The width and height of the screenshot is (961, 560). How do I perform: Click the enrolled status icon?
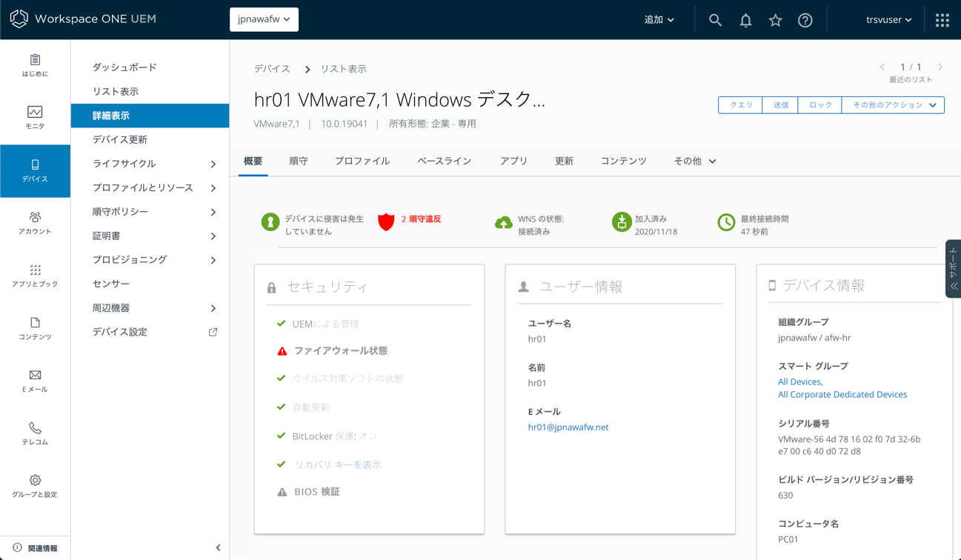click(x=622, y=221)
